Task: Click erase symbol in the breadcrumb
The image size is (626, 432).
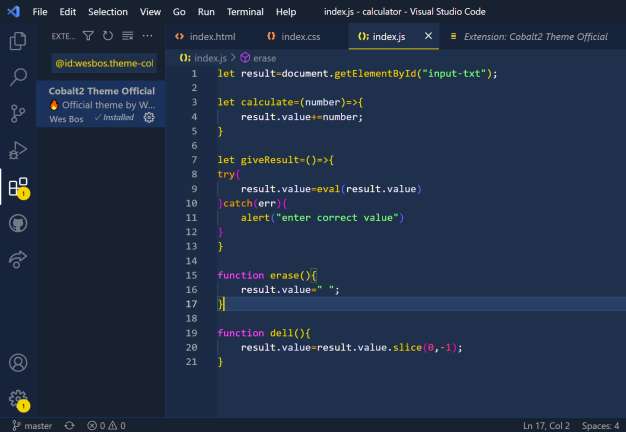Action: pos(264,58)
